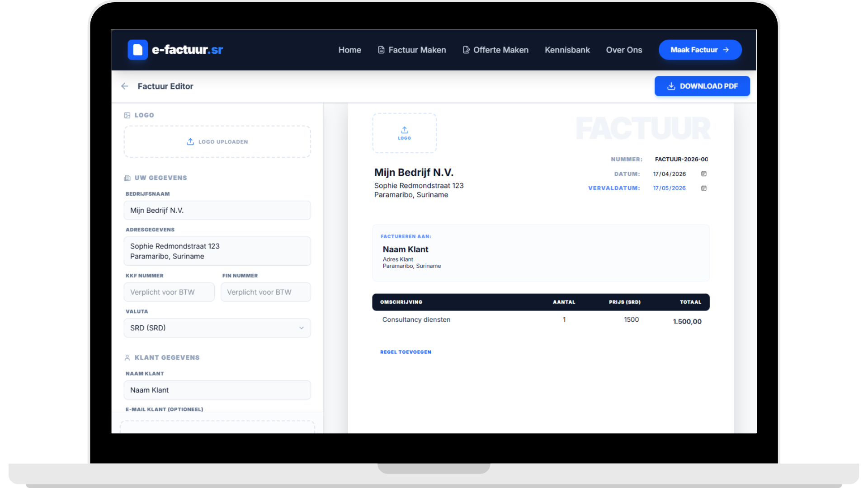Click the image icon beside the Logo heading
Screen dimensions: 868x488
[x=127, y=115]
